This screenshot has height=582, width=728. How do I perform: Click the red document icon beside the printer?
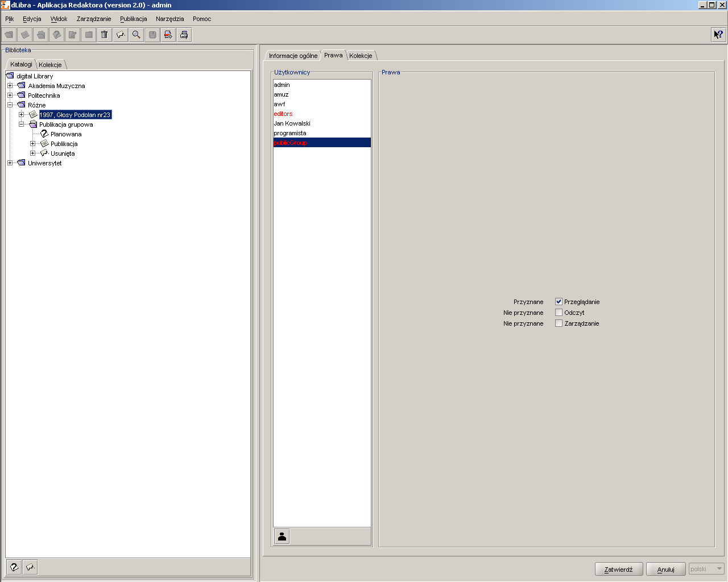[x=168, y=35]
